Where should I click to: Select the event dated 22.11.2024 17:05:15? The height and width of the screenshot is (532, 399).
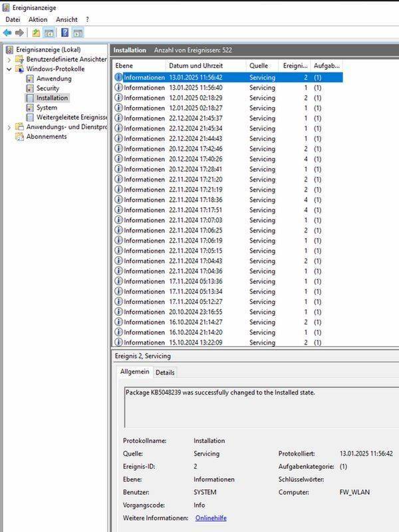pyautogui.click(x=228, y=251)
